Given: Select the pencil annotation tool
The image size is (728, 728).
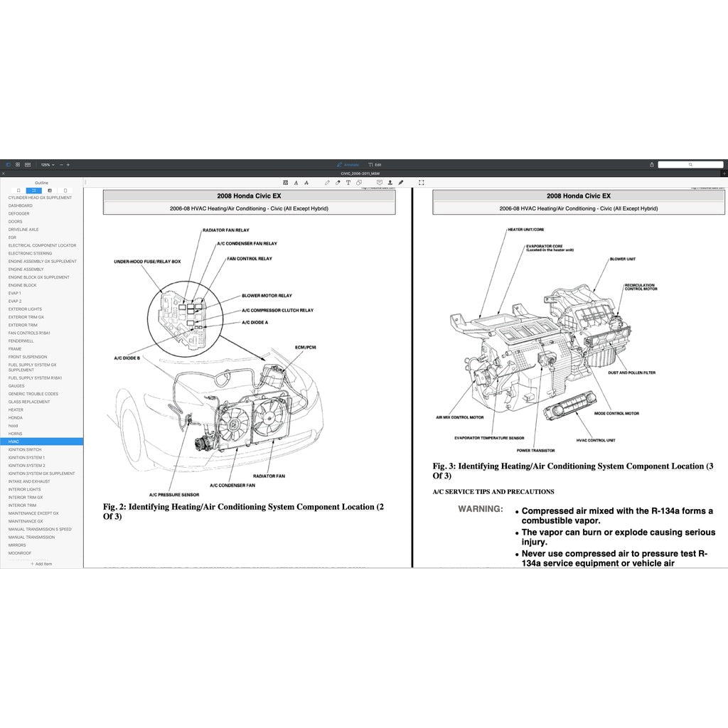Looking at the screenshot, I should (328, 183).
